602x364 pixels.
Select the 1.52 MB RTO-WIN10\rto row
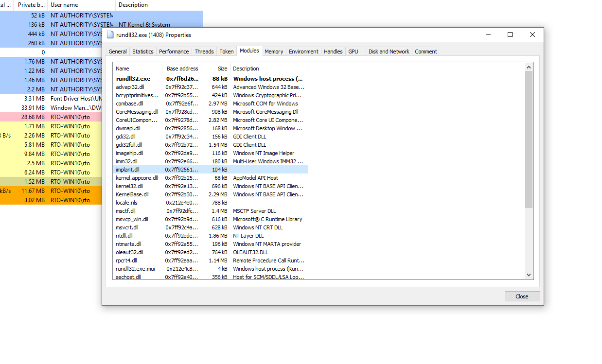point(51,181)
